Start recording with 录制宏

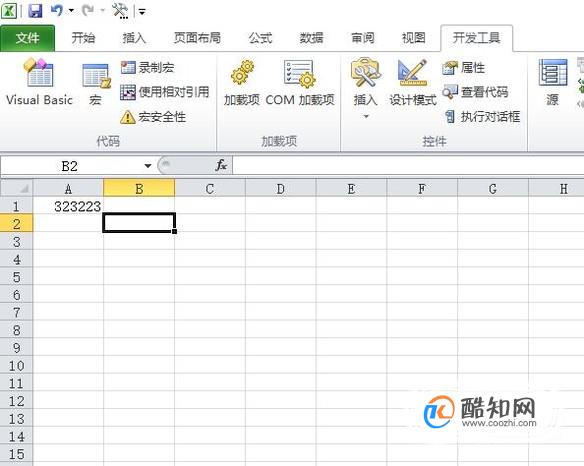pos(147,67)
